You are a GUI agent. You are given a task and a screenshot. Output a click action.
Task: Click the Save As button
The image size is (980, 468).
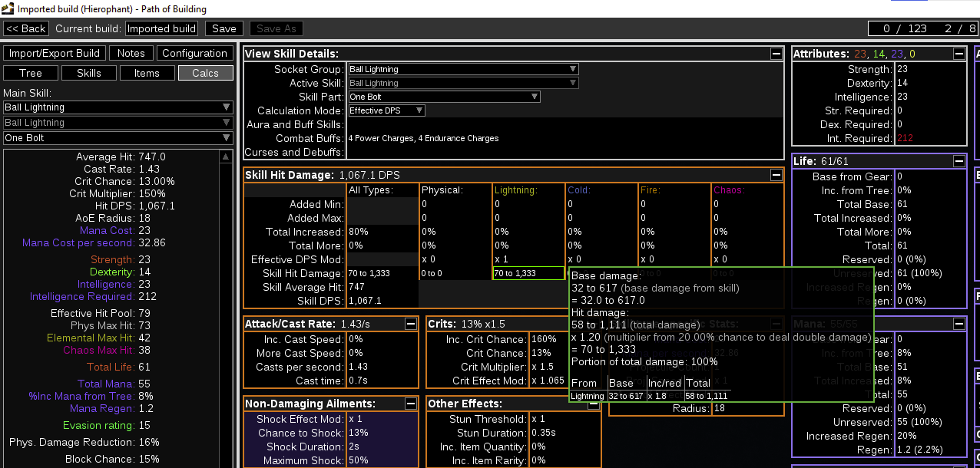click(276, 28)
